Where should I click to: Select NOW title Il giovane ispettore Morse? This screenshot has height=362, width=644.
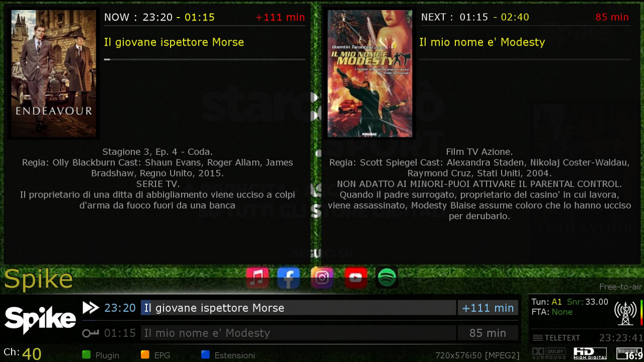click(174, 42)
